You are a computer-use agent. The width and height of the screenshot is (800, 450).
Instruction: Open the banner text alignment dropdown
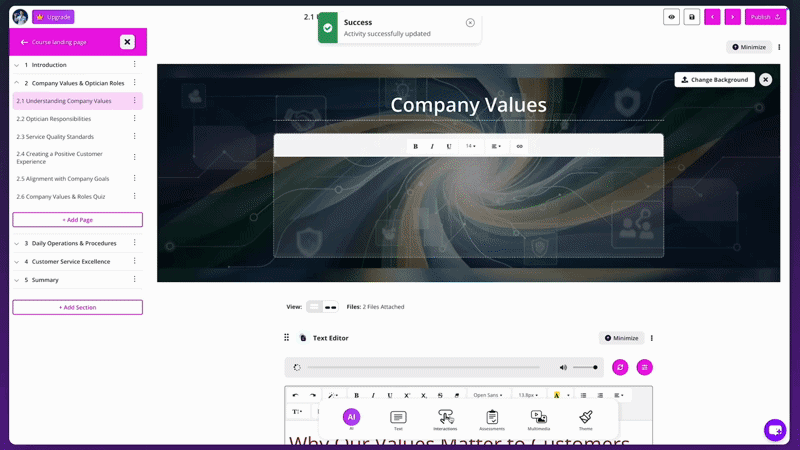[x=496, y=146]
